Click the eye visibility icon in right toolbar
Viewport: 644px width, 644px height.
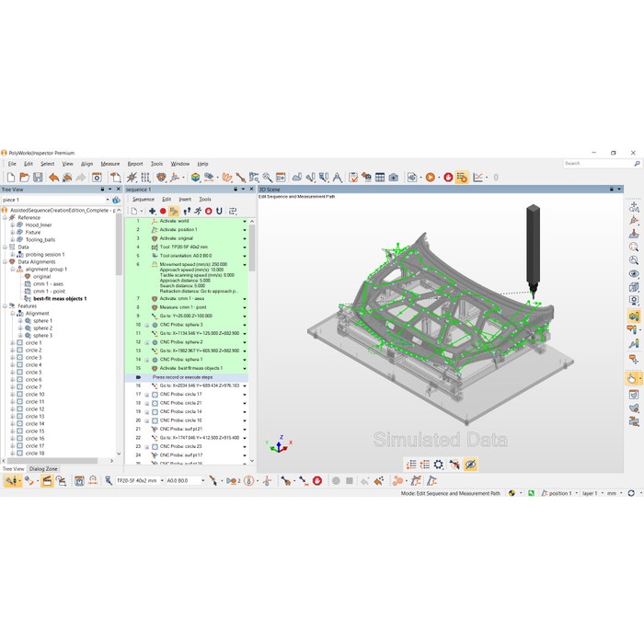click(x=634, y=273)
